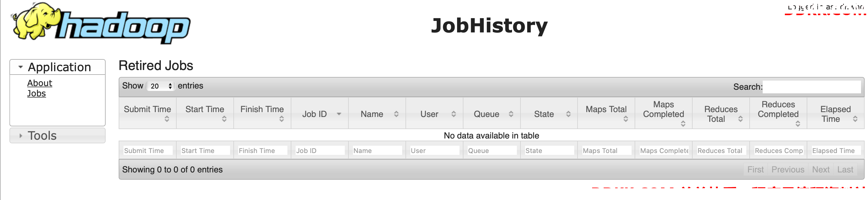Image resolution: width=868 pixels, height=200 pixels.
Task: Click the Hadoop elephant logo
Action: tap(100, 23)
